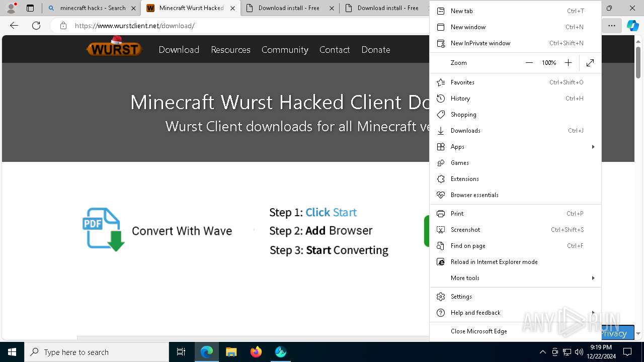Open Microsoft Edge taskbar icon

pos(207,352)
